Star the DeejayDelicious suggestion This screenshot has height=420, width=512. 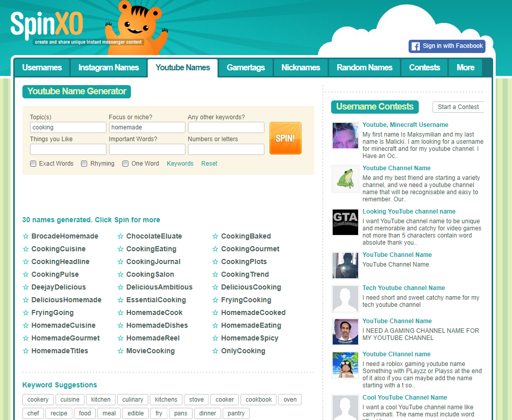[x=26, y=287]
